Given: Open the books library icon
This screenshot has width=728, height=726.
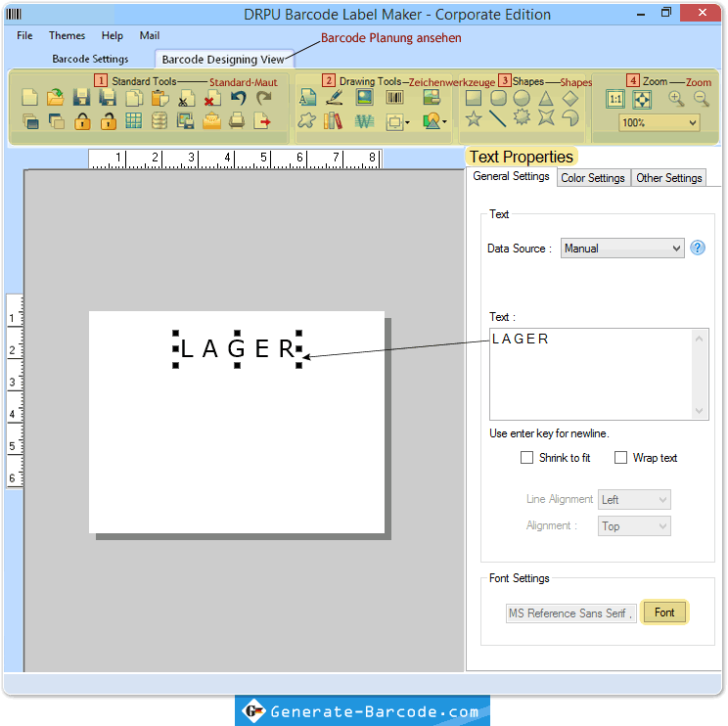Looking at the screenshot, I should coord(334,120).
